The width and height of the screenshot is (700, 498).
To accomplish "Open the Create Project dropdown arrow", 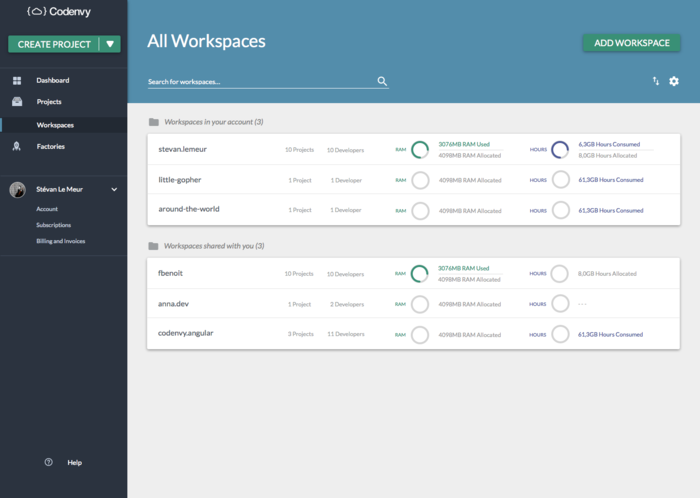I will (x=110, y=44).
